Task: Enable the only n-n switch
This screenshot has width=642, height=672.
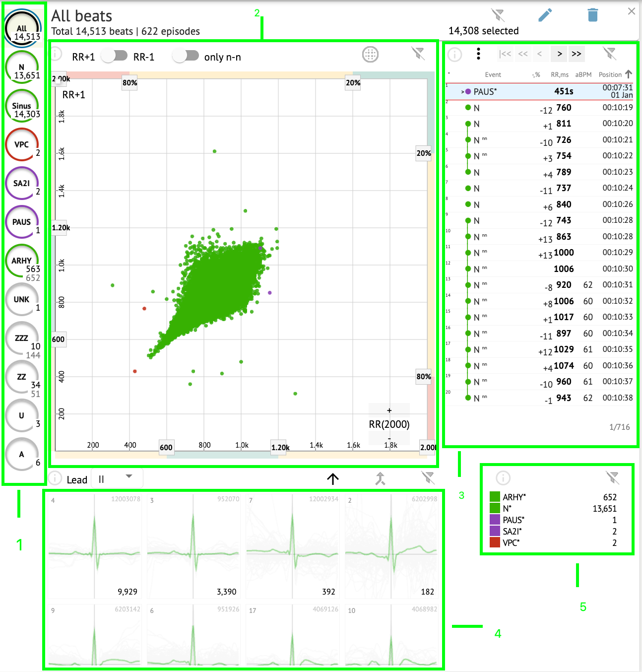Action: 186,56
